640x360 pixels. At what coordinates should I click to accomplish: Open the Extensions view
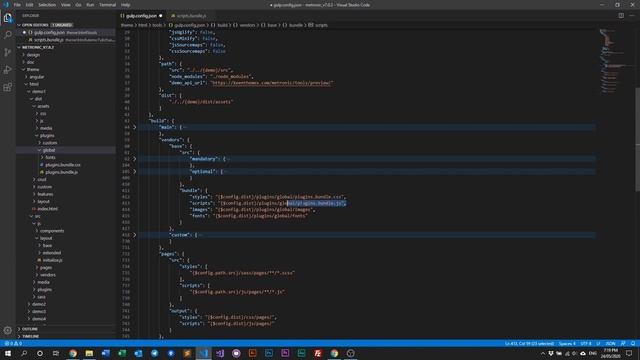click(x=8, y=87)
